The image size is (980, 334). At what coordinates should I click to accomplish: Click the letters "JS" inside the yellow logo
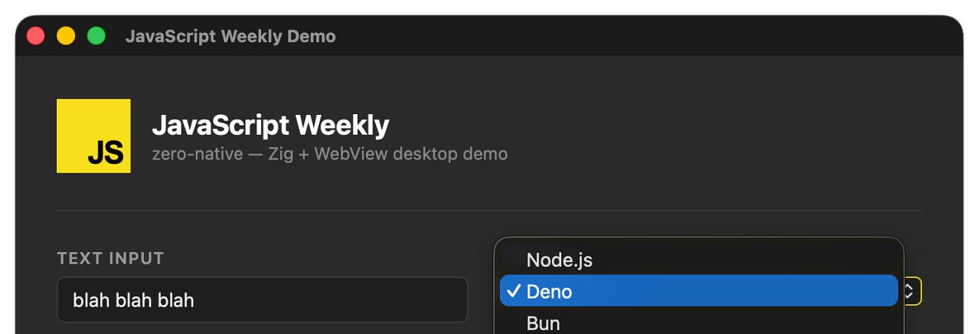point(106,152)
